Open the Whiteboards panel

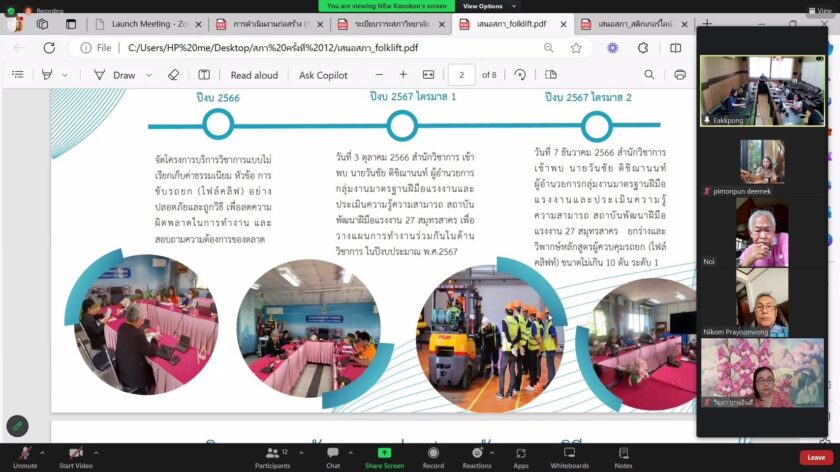tap(569, 455)
